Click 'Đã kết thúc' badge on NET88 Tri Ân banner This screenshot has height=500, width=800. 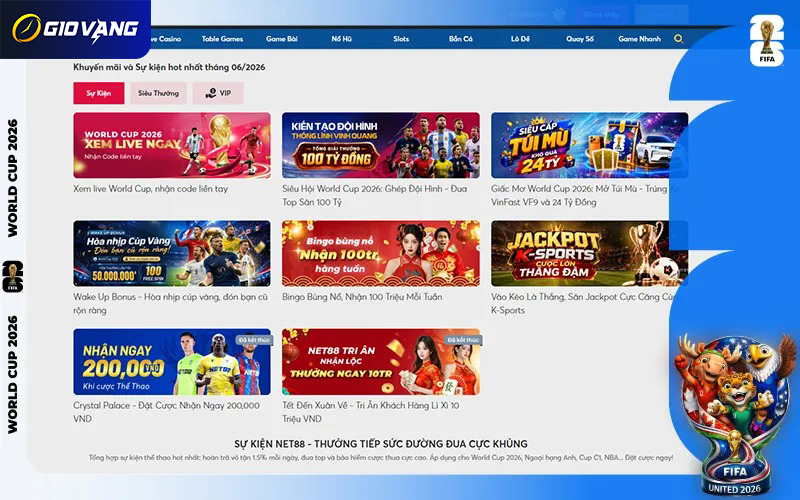pos(463,340)
